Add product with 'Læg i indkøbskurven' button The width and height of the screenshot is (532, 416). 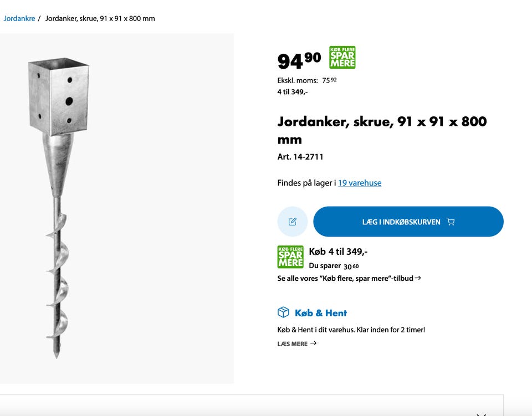[x=408, y=222]
